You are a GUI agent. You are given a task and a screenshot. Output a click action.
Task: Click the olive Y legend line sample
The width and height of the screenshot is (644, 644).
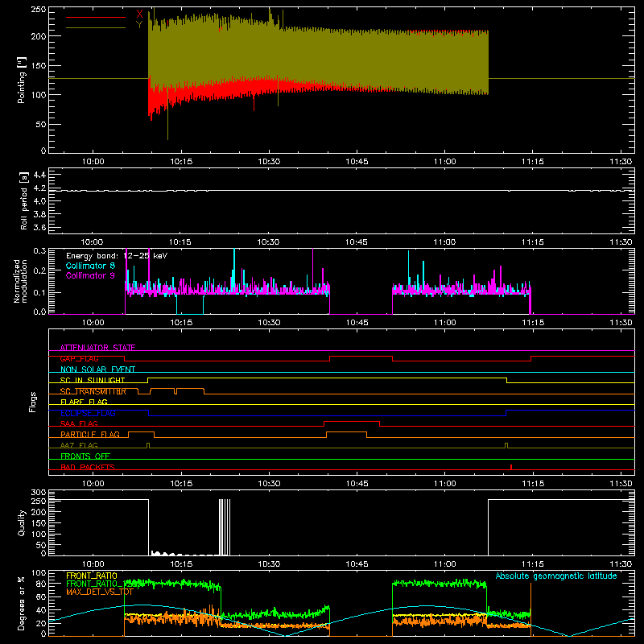click(96, 27)
